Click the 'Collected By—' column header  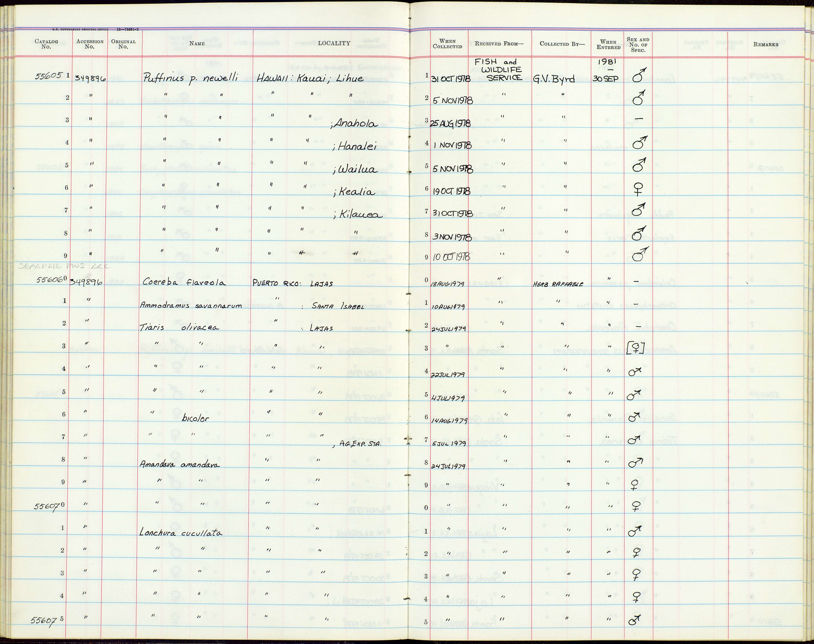(562, 44)
